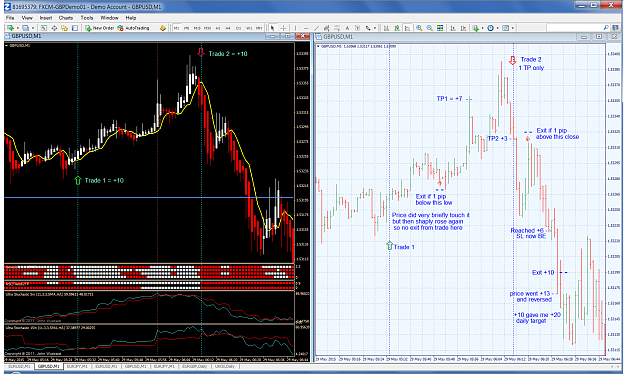Viewport: 625px width, 374px height.
Task: Select Trade 1 green arrow on black chart
Action: coord(78,180)
